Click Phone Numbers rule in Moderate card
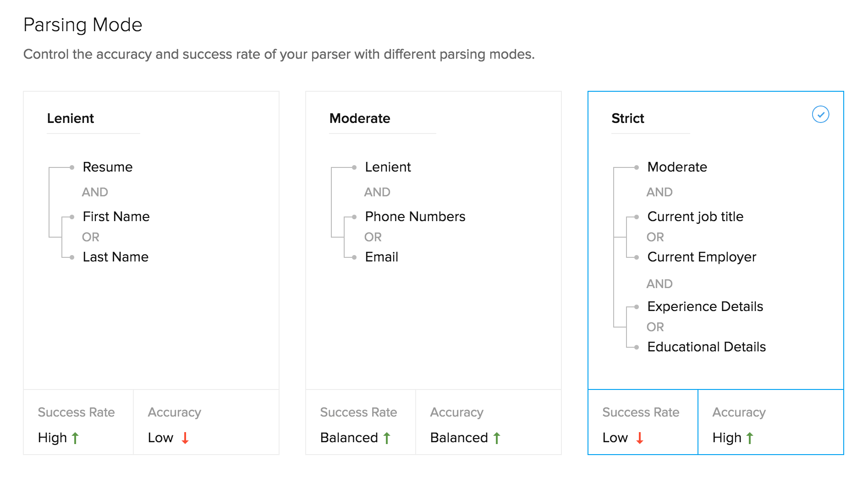The width and height of the screenshot is (868, 478). (x=415, y=217)
